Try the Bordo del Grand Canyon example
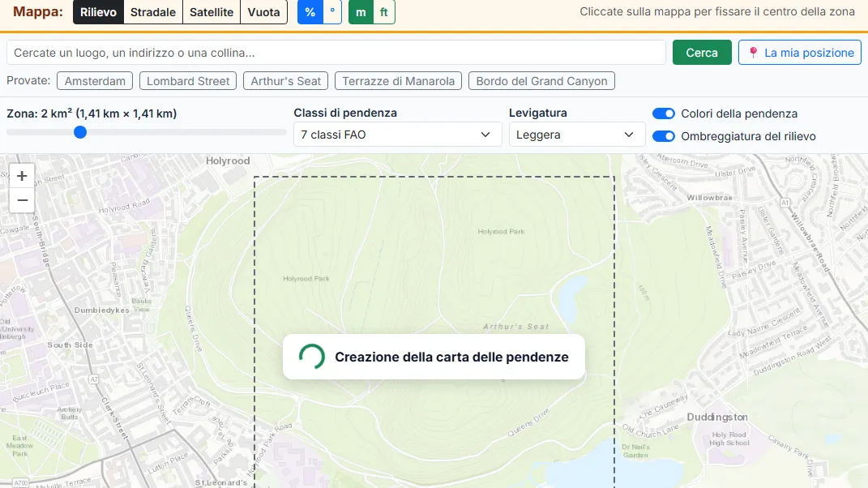This screenshot has width=868, height=488. (x=541, y=81)
